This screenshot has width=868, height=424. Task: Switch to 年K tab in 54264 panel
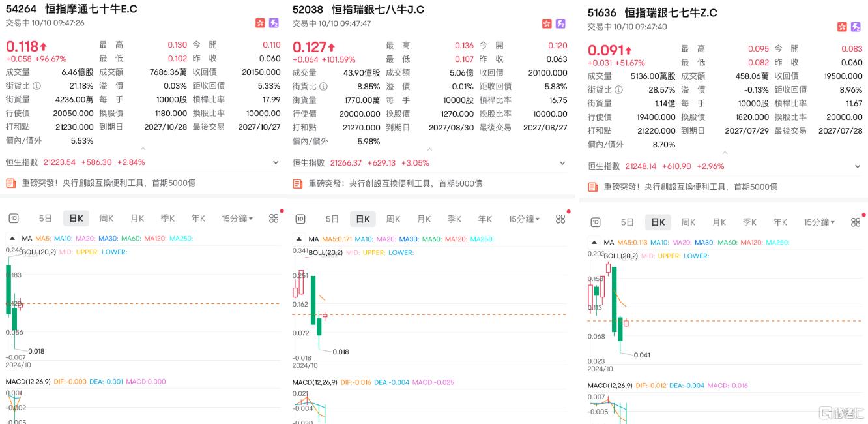coord(198,219)
